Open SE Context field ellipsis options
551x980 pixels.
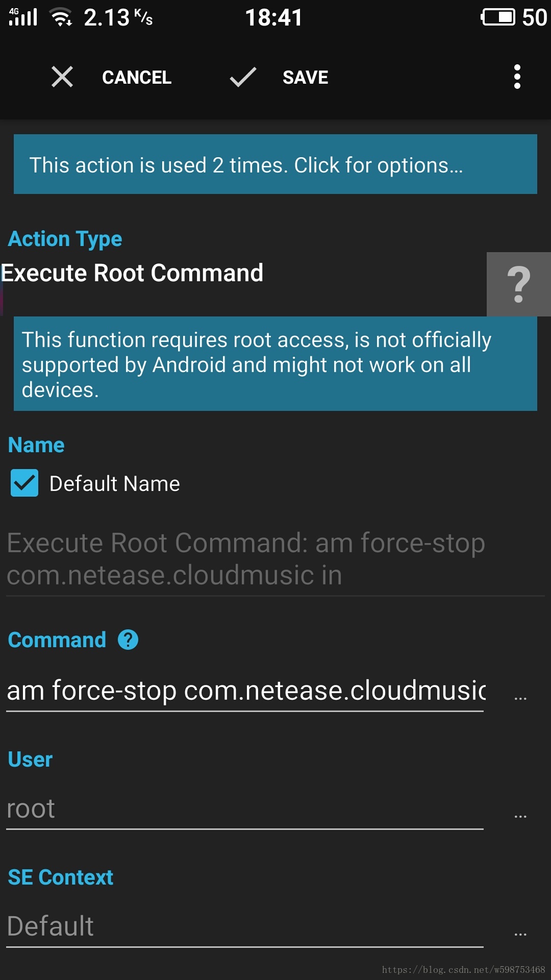point(520,934)
